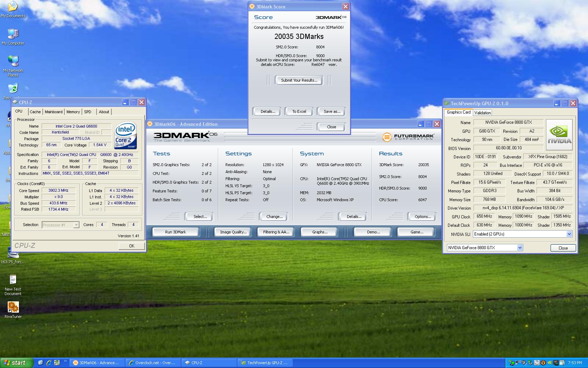Switch to the Mainboard tab in CPU-Z
This screenshot has width=588, height=368.
(54, 112)
